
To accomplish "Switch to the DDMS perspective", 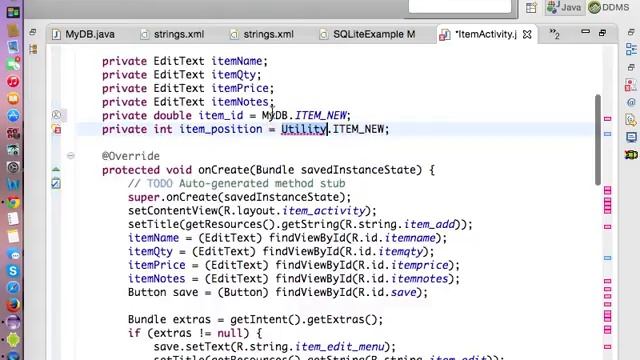I will (x=610, y=7).
